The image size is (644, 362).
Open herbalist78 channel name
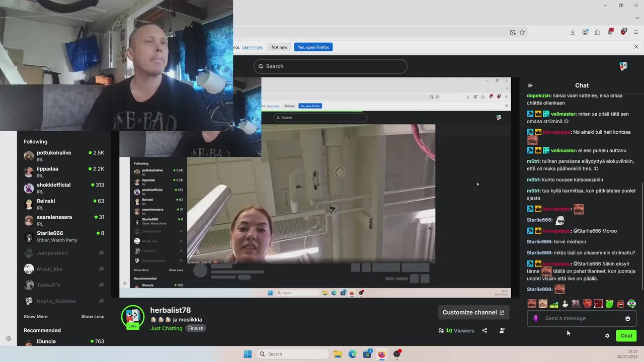pyautogui.click(x=171, y=310)
